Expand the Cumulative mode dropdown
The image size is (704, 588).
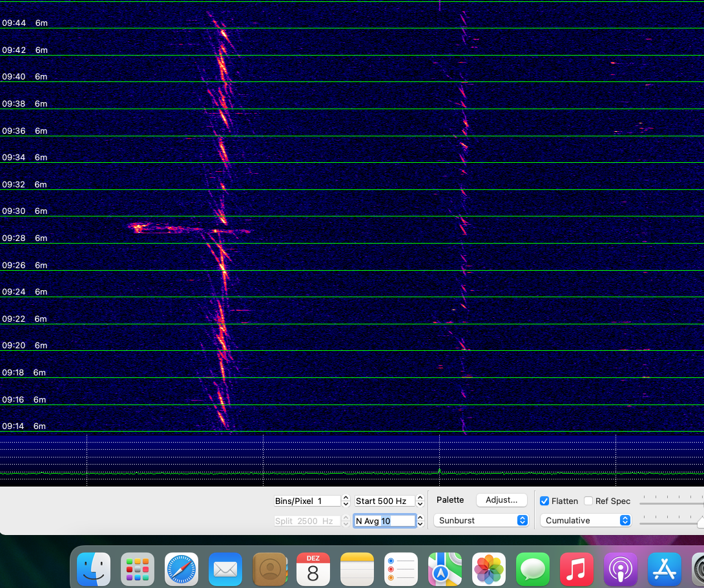point(586,520)
